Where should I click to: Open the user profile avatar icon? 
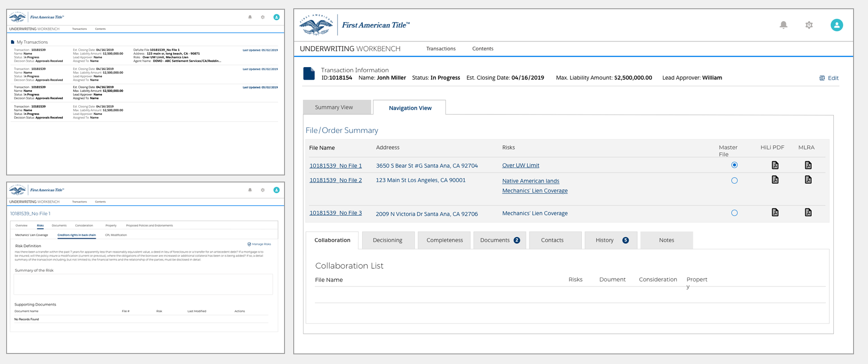[x=836, y=25]
